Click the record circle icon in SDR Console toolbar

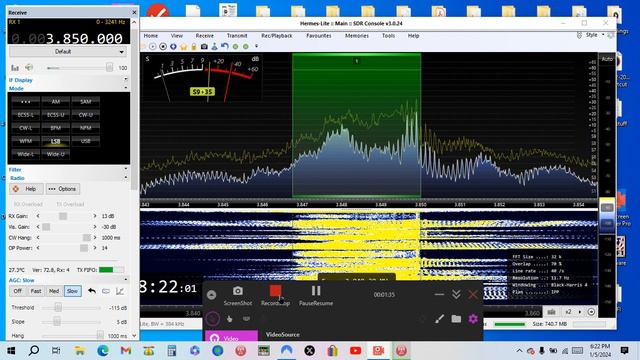163,47
